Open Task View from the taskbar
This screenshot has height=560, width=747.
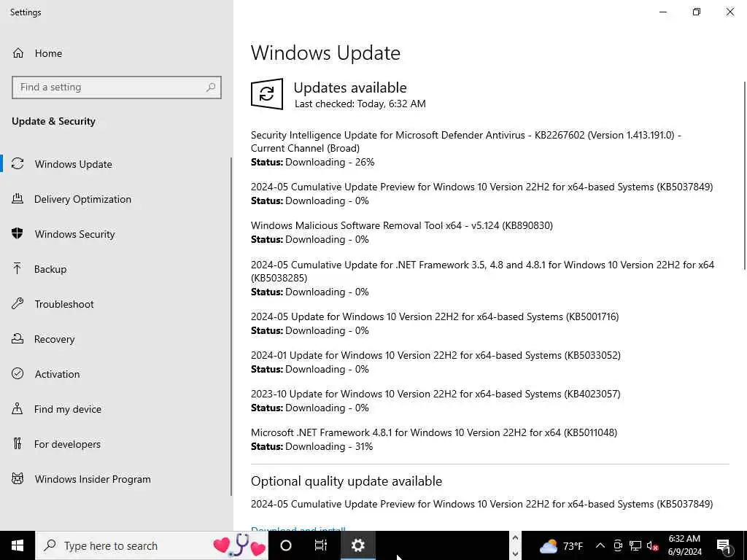point(321,545)
